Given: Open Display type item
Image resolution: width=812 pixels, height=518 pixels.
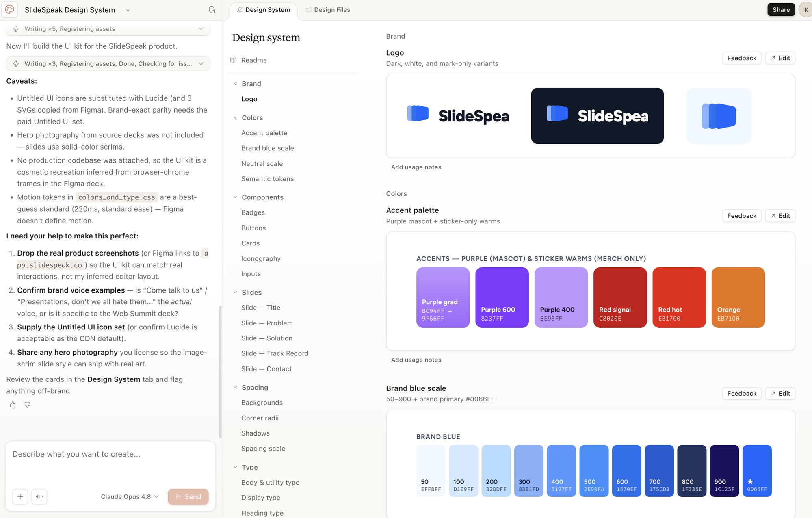Looking at the screenshot, I should pyautogui.click(x=261, y=498).
